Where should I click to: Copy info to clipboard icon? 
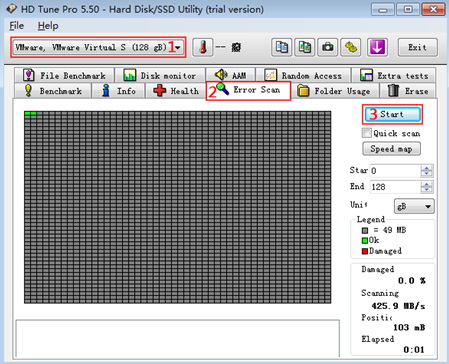tap(282, 47)
